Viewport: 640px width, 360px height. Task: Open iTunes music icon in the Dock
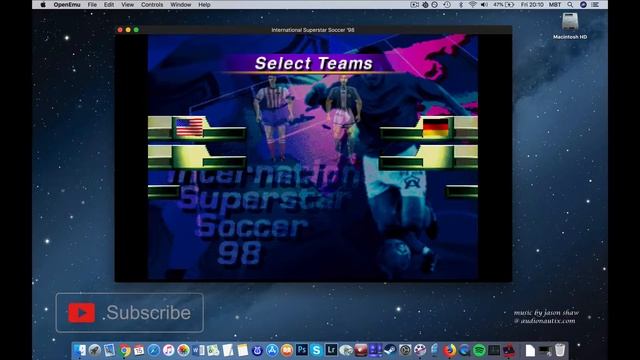click(169, 350)
